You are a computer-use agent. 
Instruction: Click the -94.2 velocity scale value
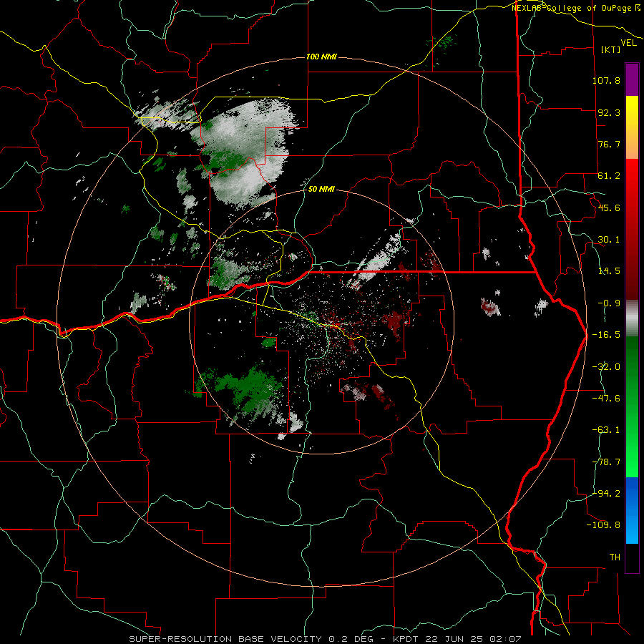pyautogui.click(x=606, y=494)
